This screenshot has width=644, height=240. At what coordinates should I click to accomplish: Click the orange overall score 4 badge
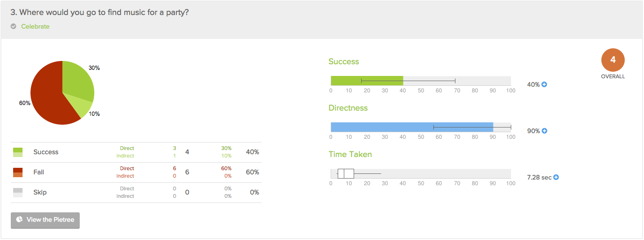click(x=613, y=60)
